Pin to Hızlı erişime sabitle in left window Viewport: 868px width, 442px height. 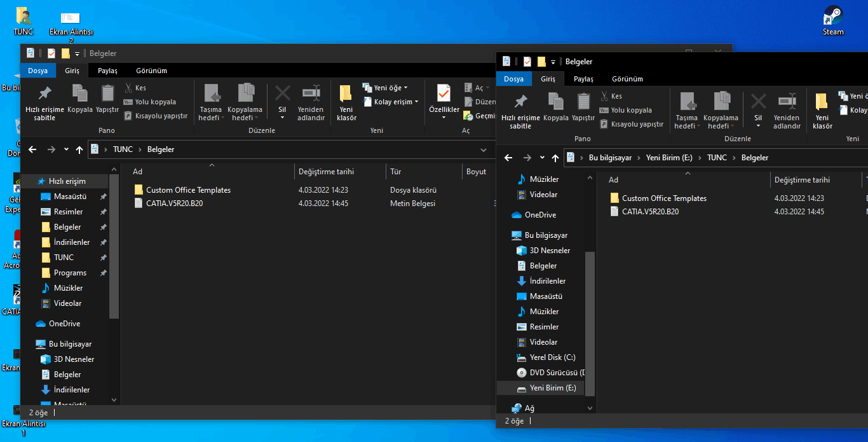click(x=44, y=102)
